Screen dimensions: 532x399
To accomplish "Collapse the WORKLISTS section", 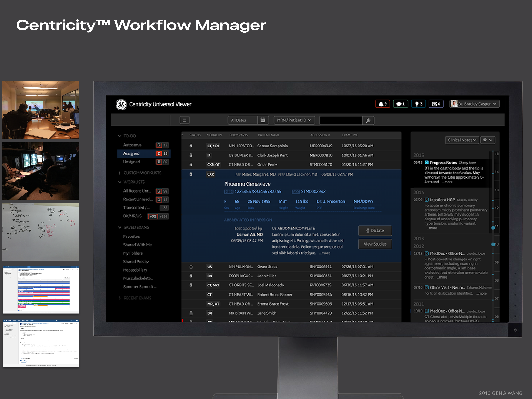I will pos(120,182).
